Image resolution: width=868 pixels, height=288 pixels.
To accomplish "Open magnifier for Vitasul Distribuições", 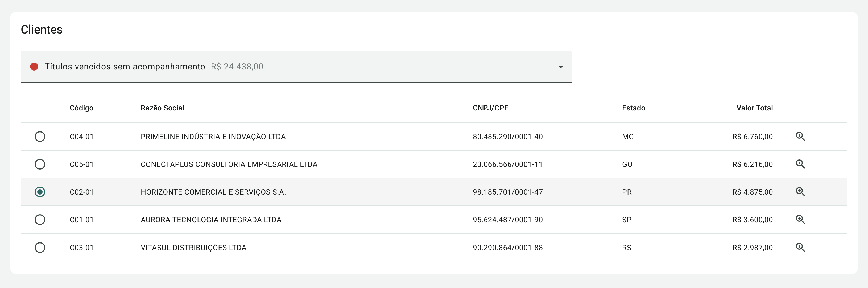I will pos(800,248).
